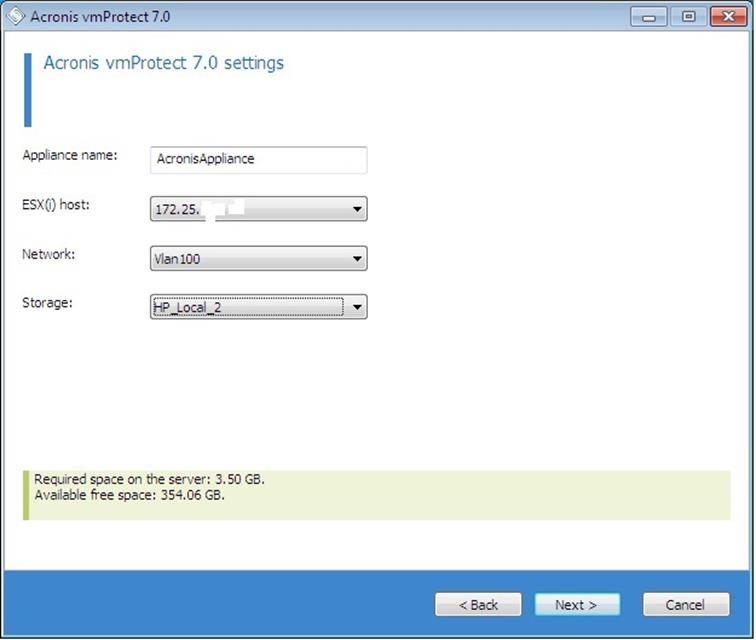
Task: Click "Available free space: 354.06 GB." text
Action: pyautogui.click(x=130, y=495)
